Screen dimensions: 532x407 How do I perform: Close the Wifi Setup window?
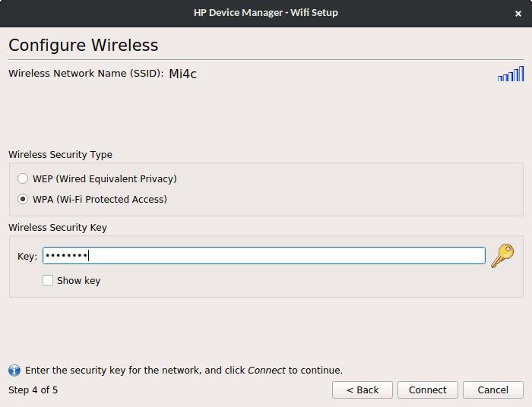coord(518,13)
